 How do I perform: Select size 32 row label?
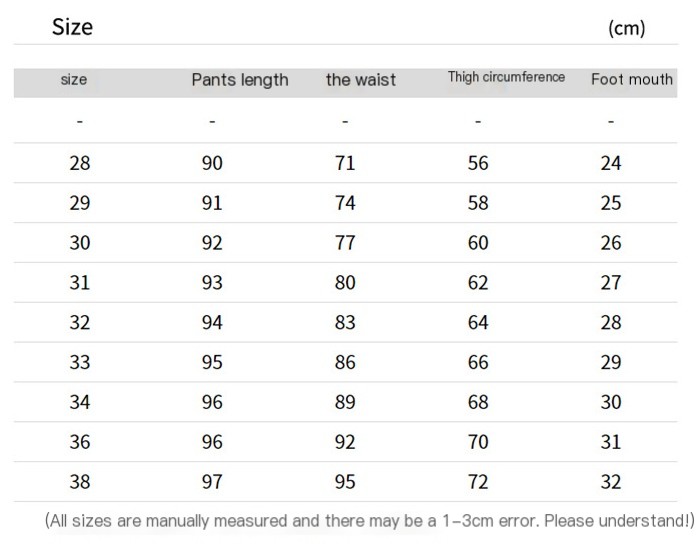click(80, 323)
